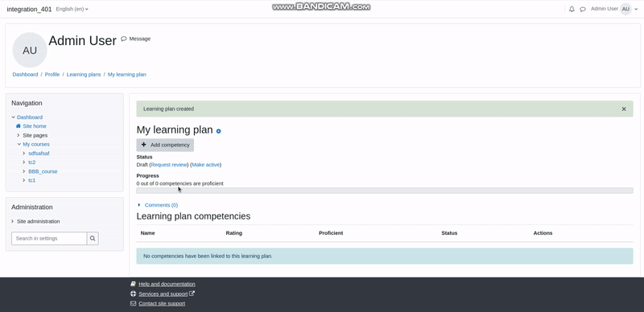Click the integration_401 site name
The image size is (644, 312).
[29, 9]
